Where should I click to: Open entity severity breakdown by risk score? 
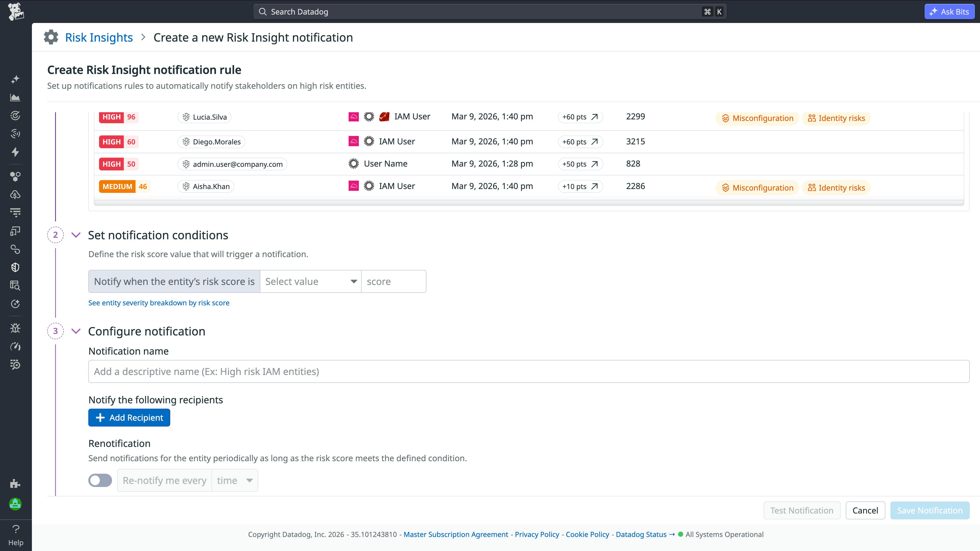click(x=159, y=303)
